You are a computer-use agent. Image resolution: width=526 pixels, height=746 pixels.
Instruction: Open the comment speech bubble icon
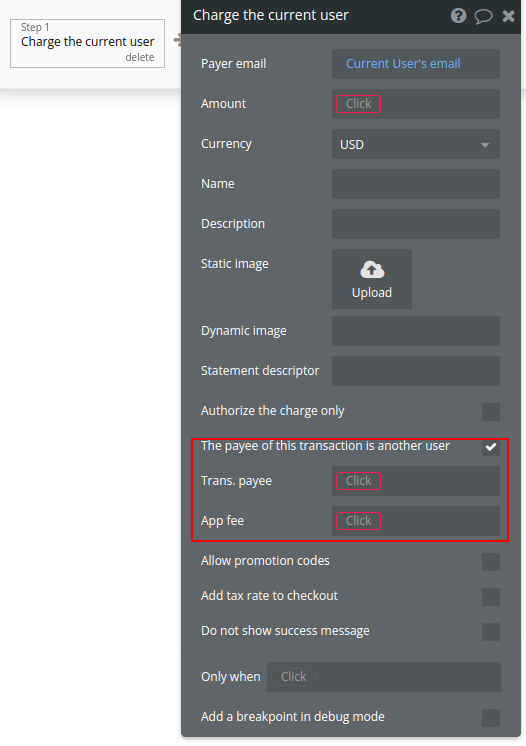pos(483,16)
